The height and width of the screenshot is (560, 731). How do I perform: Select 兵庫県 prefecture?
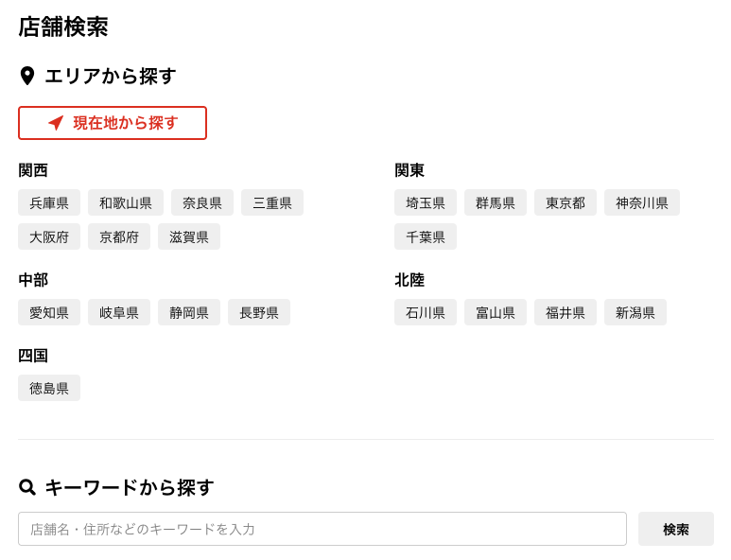point(49,202)
